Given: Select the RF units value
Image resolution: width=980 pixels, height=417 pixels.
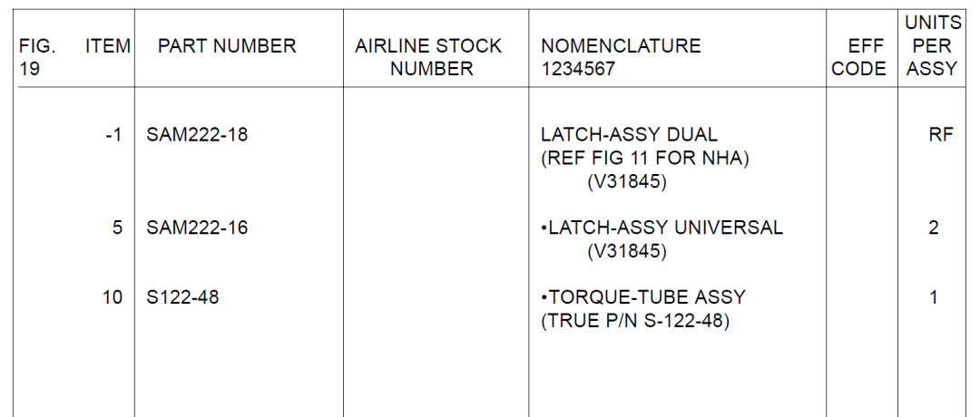Looking at the screenshot, I should [940, 134].
